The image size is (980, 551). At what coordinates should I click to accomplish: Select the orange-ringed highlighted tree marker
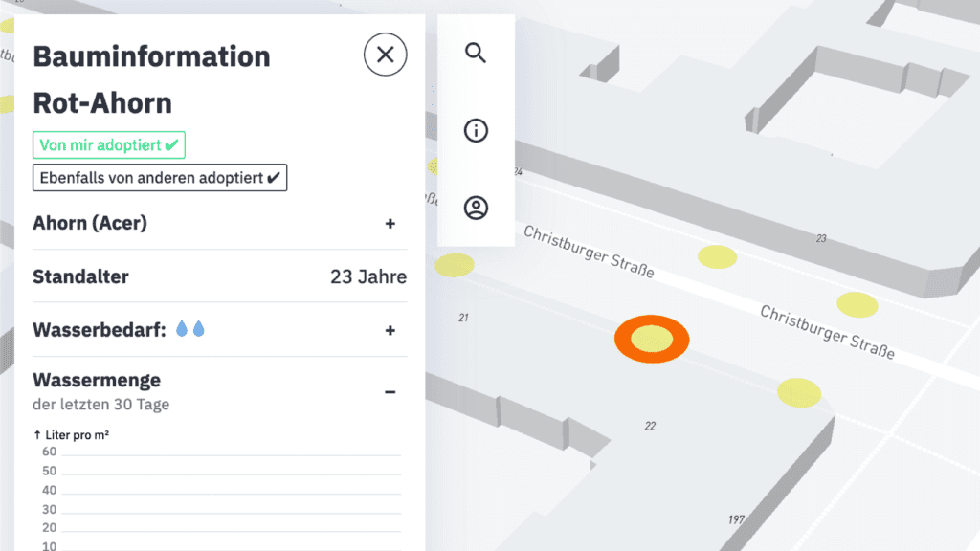tap(652, 339)
